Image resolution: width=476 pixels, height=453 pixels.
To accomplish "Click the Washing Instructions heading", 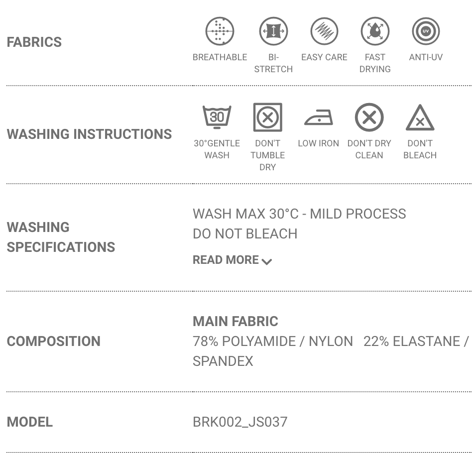I will click(x=89, y=134).
